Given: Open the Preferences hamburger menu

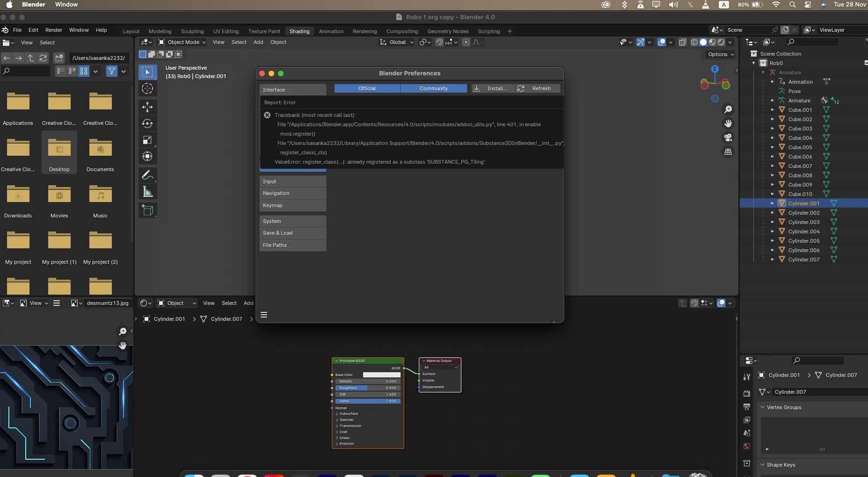Looking at the screenshot, I should [264, 315].
